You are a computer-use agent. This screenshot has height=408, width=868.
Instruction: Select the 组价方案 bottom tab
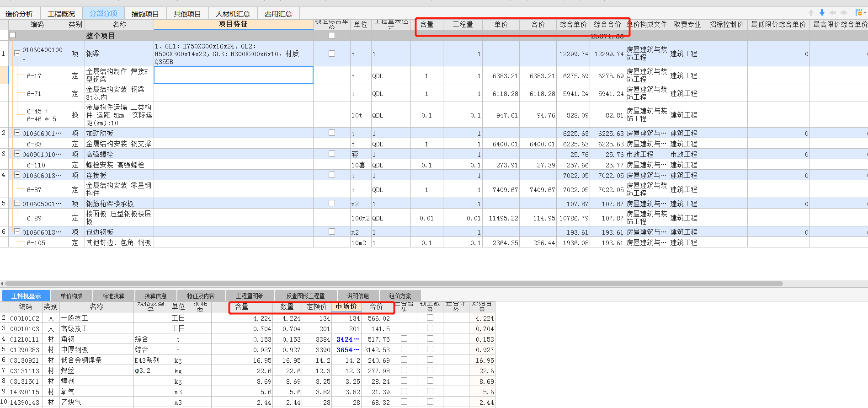400,296
